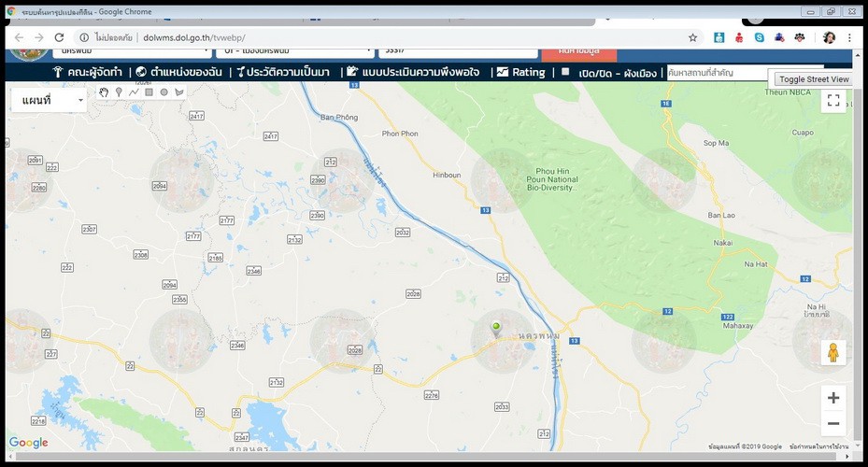This screenshot has height=467, width=868.
Task: Zoom in the map with plus button
Action: point(833,398)
